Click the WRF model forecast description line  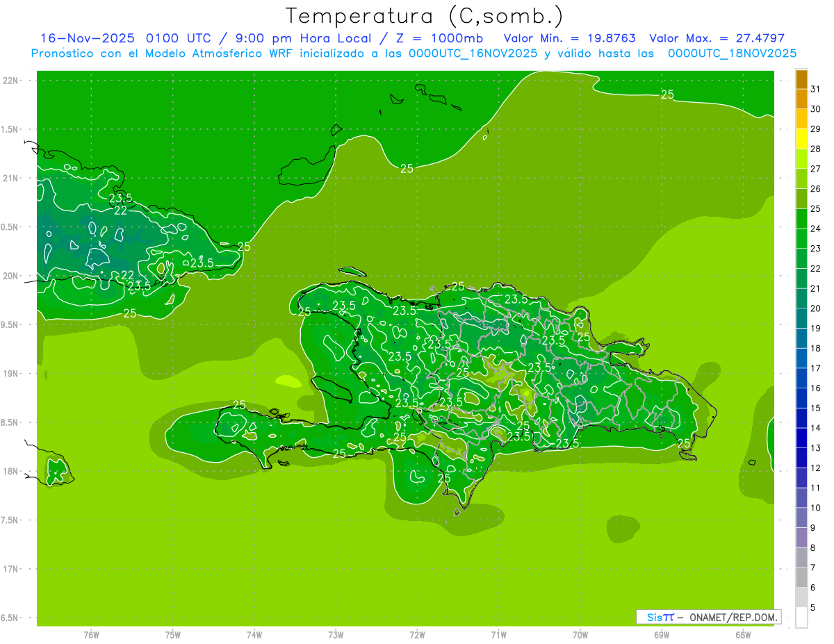point(414,53)
